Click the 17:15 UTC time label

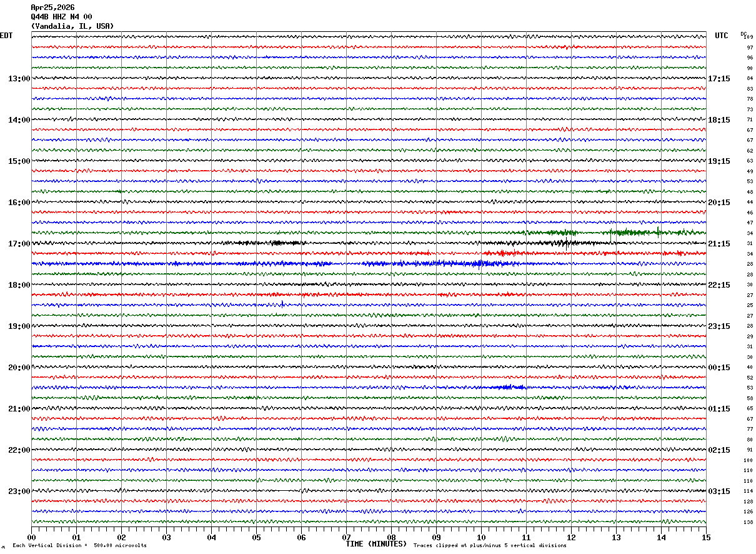click(x=719, y=79)
